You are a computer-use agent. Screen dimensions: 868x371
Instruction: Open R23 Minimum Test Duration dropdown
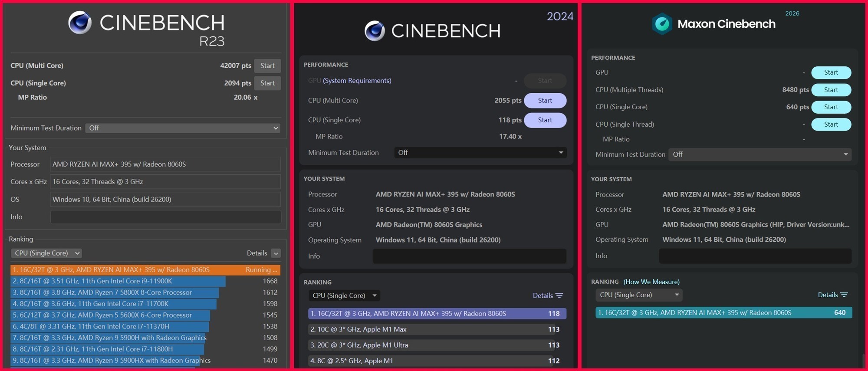pos(183,128)
